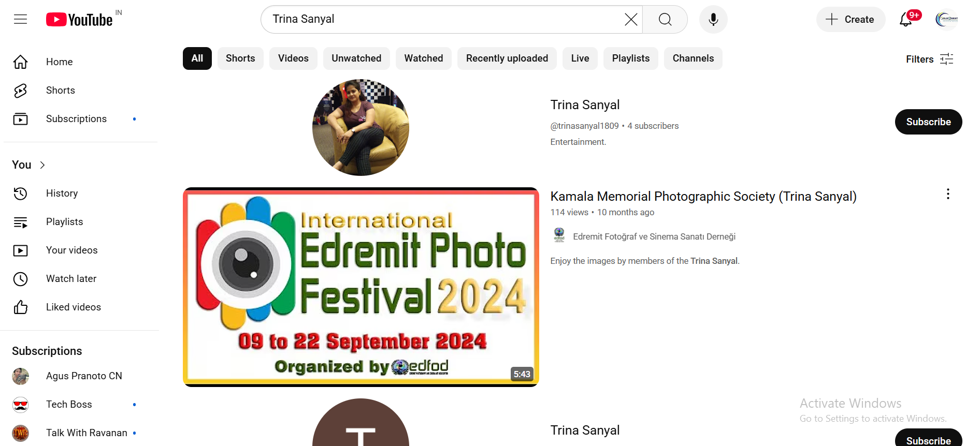Open Kamala Memorial Photographic Society video title
The image size is (980, 446).
pyautogui.click(x=703, y=197)
